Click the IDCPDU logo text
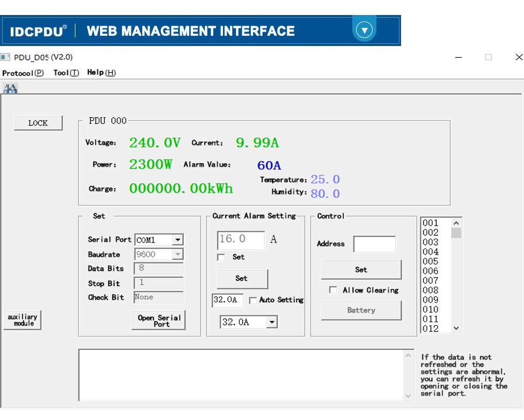The image size is (524, 420). [x=38, y=32]
